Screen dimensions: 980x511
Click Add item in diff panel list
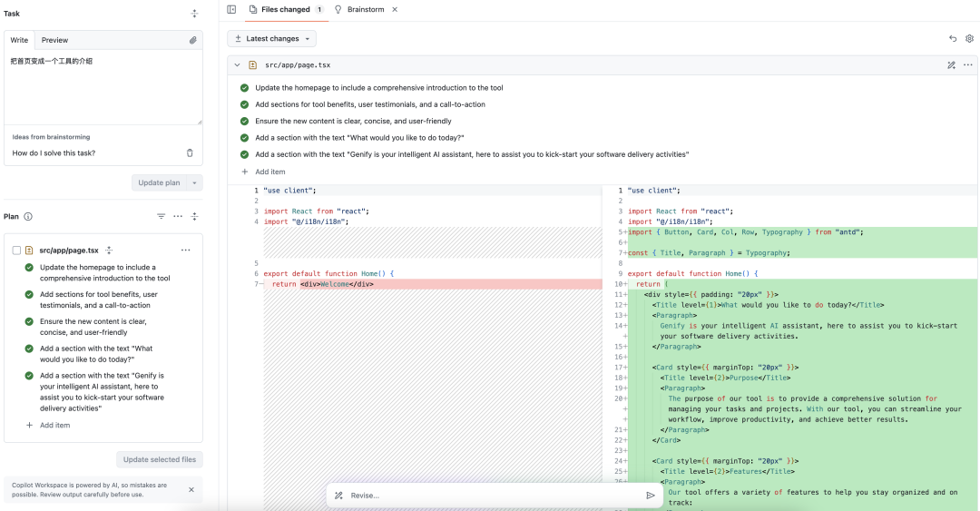[270, 172]
